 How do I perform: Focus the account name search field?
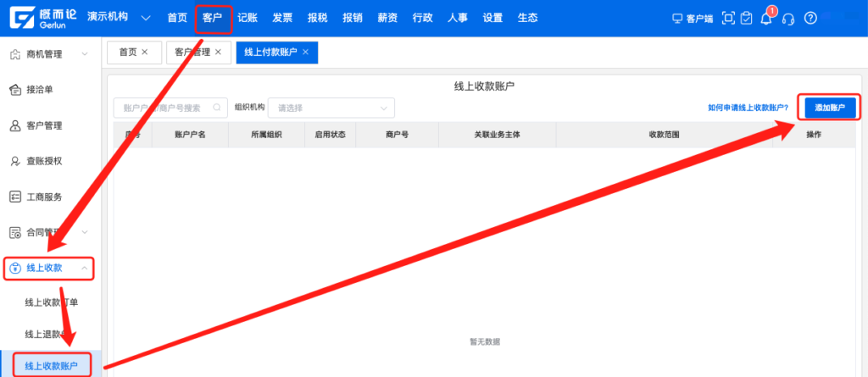170,108
